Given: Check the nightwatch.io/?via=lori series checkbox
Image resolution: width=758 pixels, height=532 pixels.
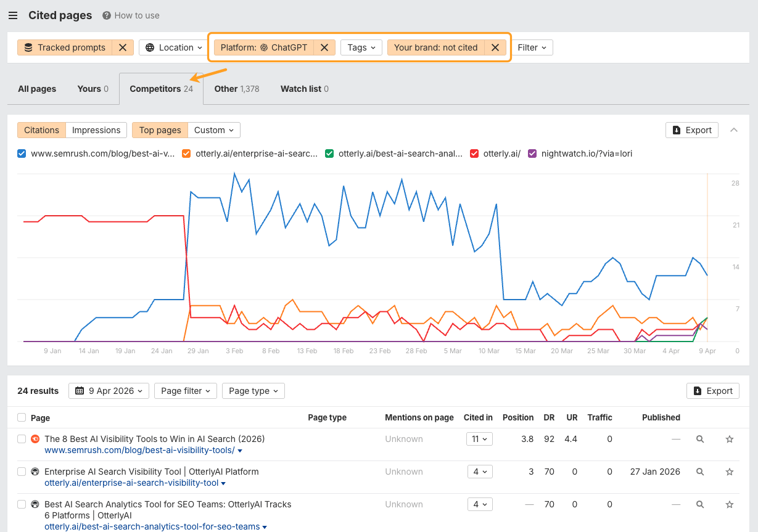Looking at the screenshot, I should (533, 153).
